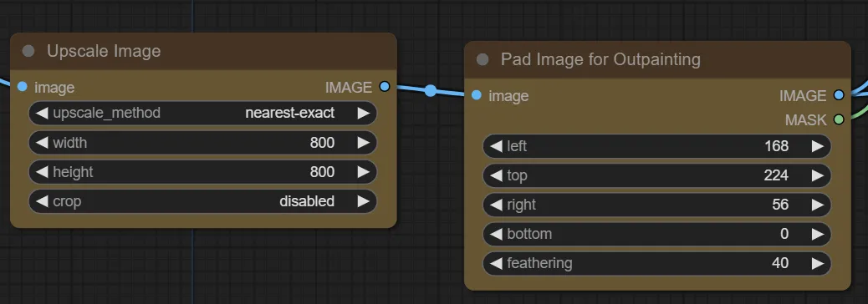Increase the top padding value
The image size is (868, 304).
pyautogui.click(x=817, y=175)
